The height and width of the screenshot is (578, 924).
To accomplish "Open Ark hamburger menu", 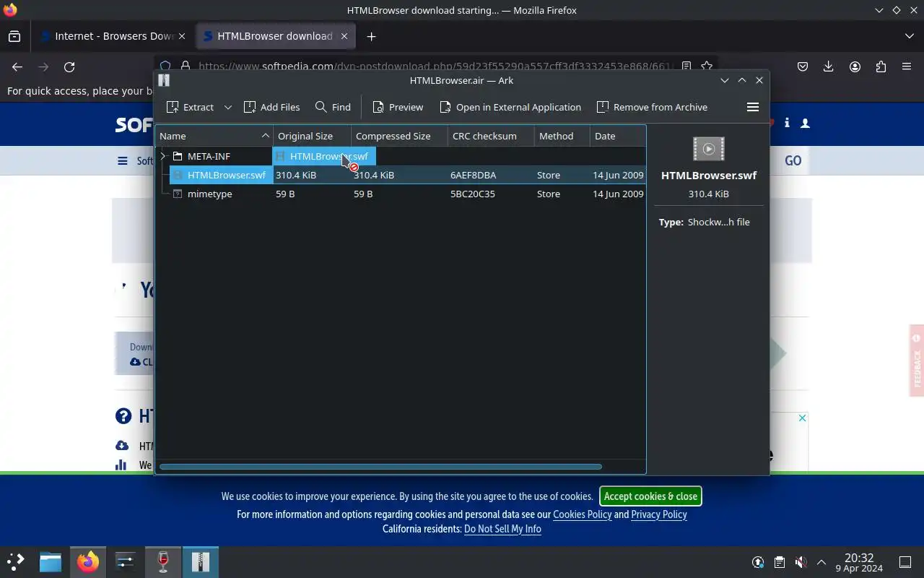I will tap(753, 107).
